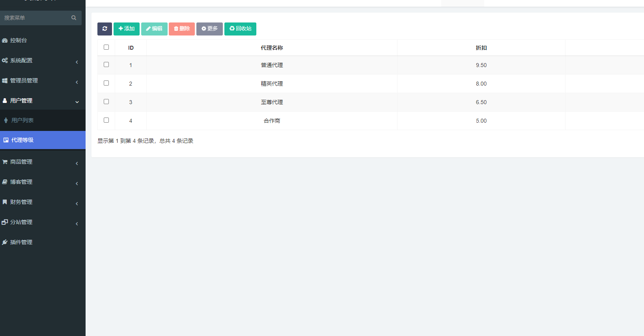Toggle the select-all checkbox in table header
The image size is (644, 336).
point(106,47)
